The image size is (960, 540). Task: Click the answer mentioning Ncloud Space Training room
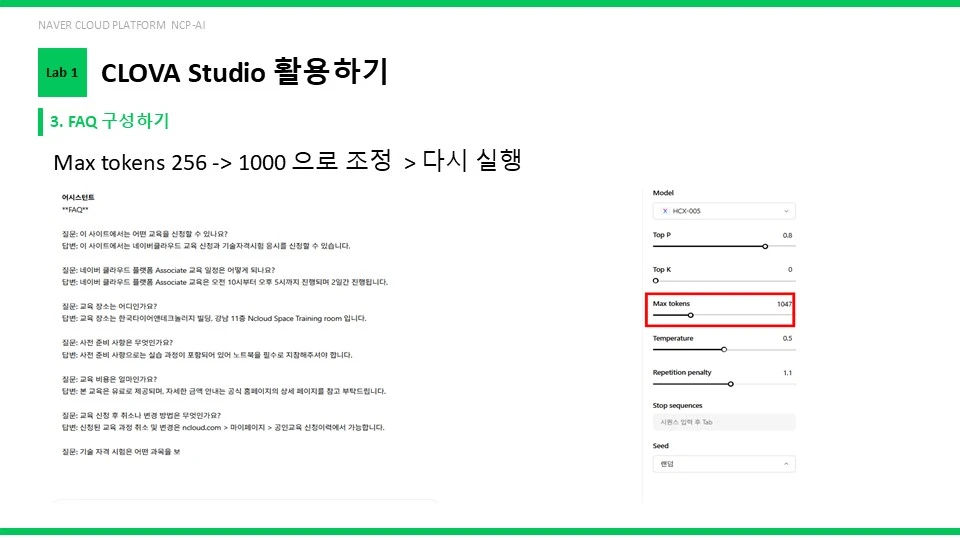[214, 318]
